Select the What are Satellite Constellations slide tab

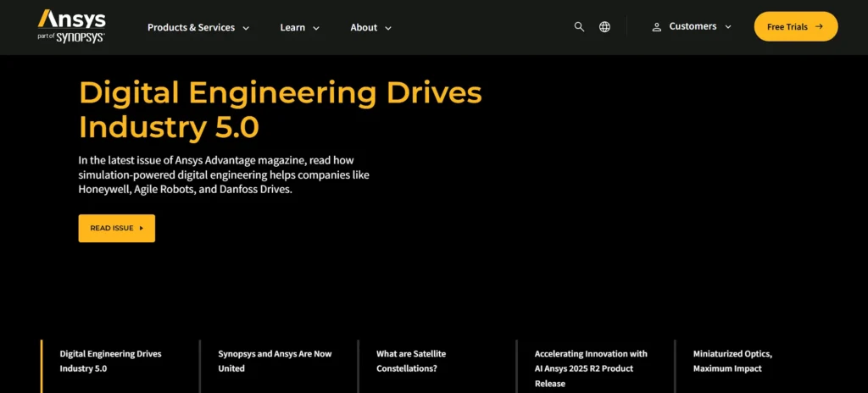click(x=411, y=361)
